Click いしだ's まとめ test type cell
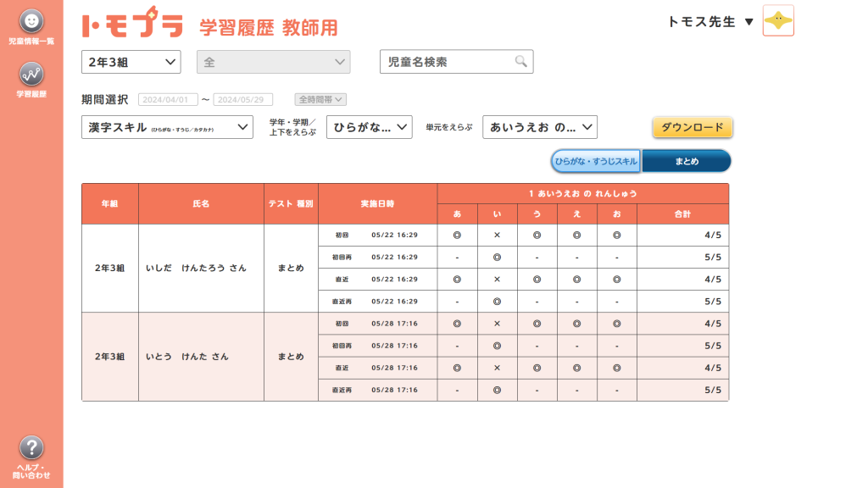This screenshot has width=868, height=488. pos(292,268)
